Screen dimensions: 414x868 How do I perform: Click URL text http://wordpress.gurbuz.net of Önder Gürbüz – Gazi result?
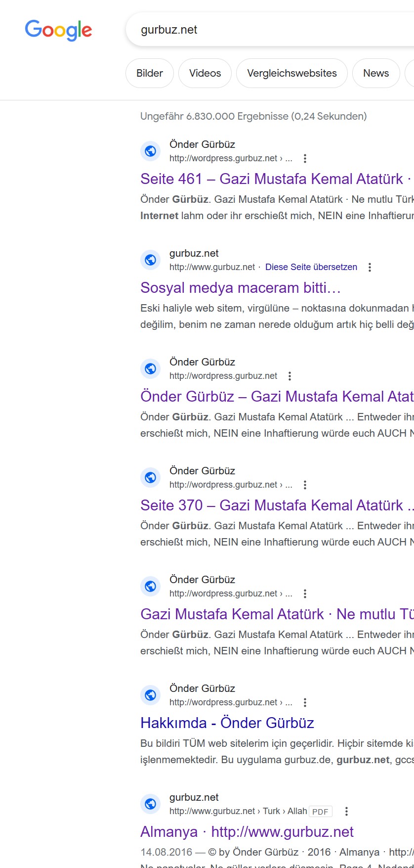[x=223, y=376]
